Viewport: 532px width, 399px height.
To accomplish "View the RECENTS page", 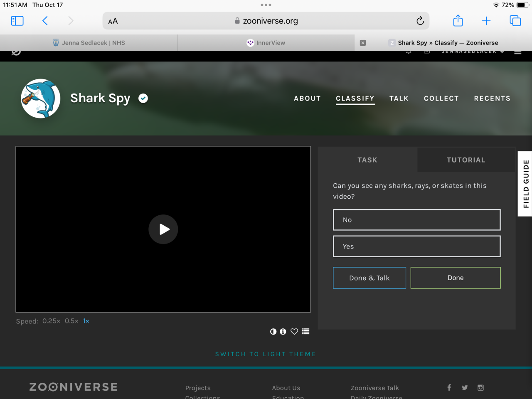I will tap(492, 99).
